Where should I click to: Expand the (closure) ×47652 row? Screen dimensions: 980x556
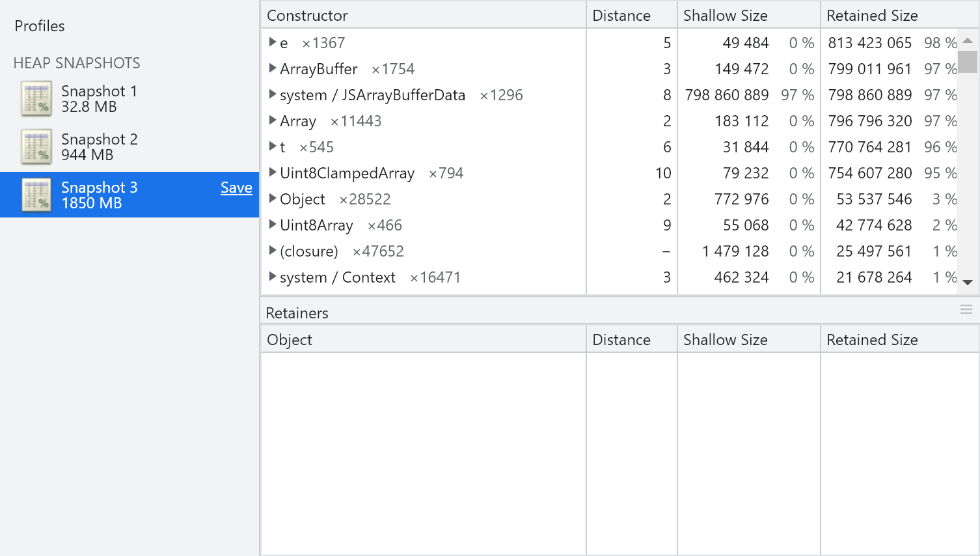273,251
